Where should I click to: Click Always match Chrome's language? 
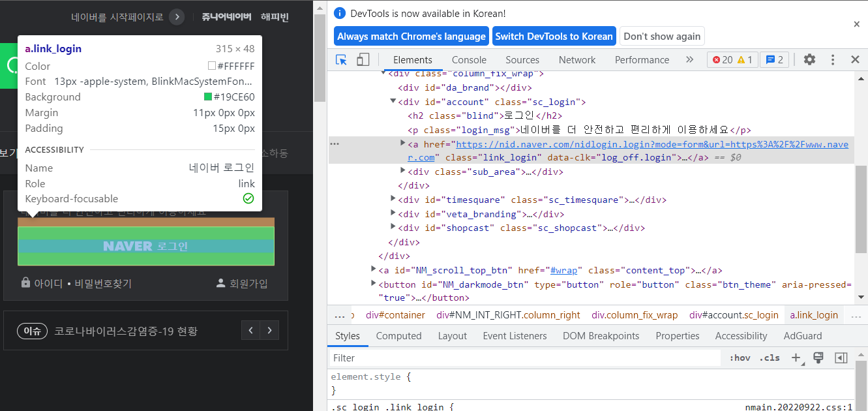click(x=412, y=37)
